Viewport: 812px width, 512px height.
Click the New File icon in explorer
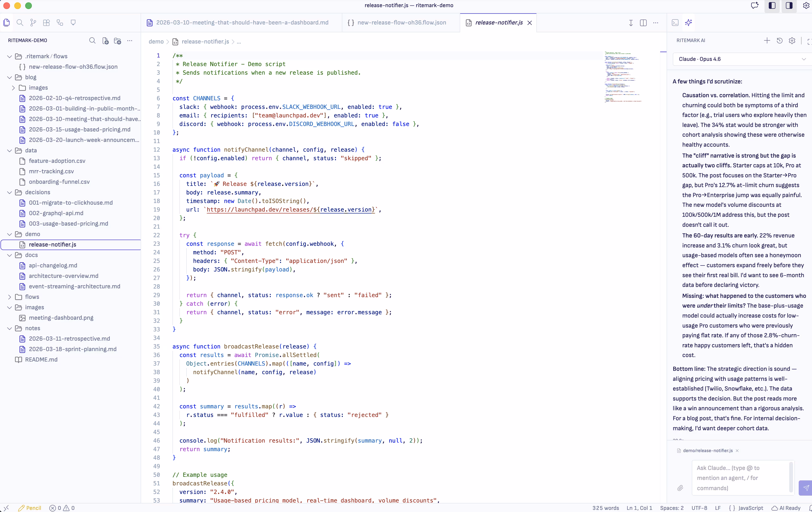click(x=105, y=40)
